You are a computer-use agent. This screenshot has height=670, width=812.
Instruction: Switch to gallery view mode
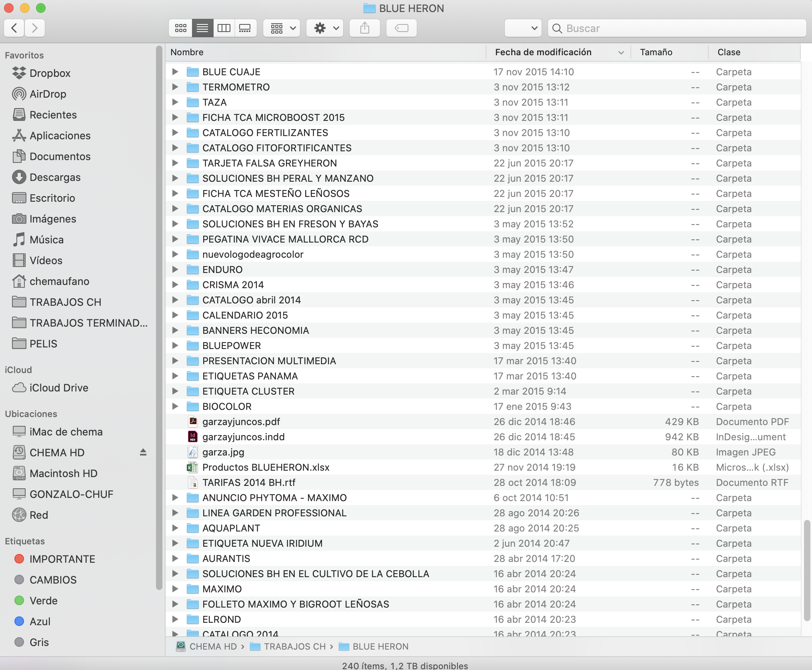click(245, 28)
